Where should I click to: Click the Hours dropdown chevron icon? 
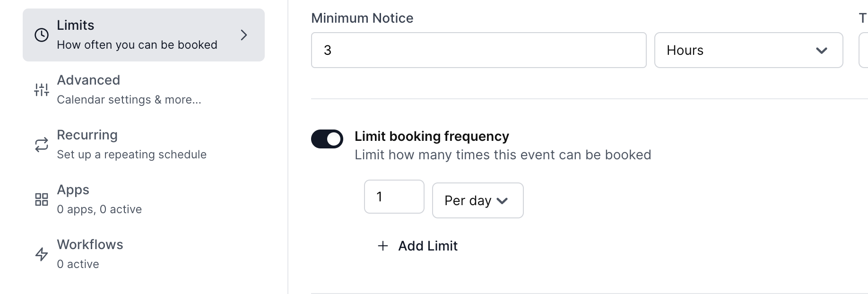[821, 50]
